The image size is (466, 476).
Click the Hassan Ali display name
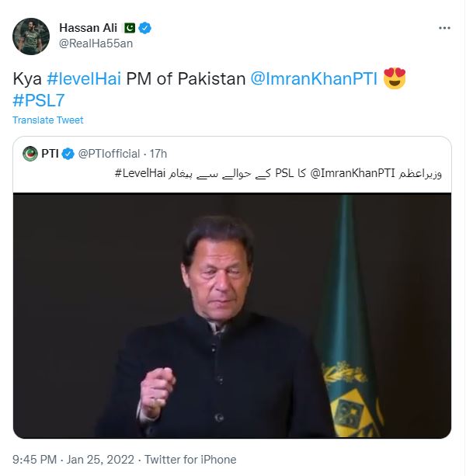pyautogui.click(x=89, y=28)
